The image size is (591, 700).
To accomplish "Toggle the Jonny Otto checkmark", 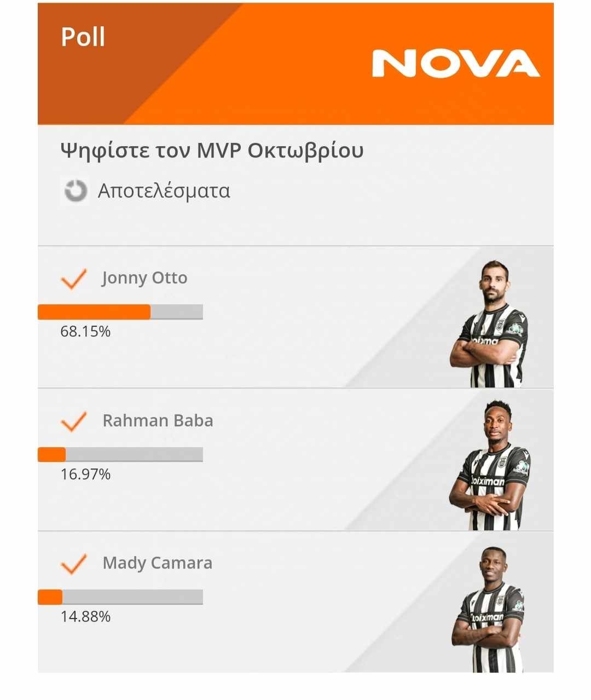I will pyautogui.click(x=73, y=279).
